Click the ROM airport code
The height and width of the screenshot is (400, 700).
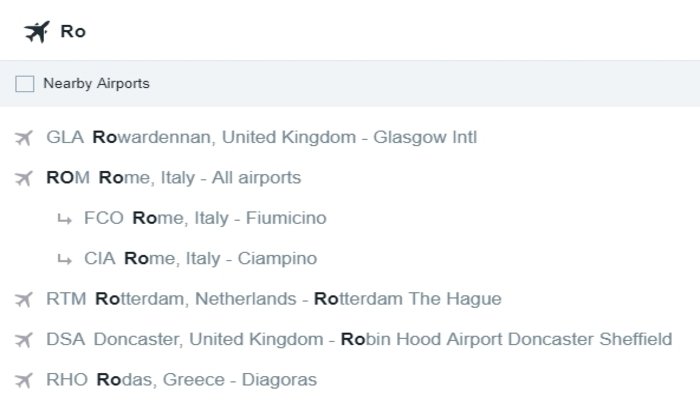(68, 178)
